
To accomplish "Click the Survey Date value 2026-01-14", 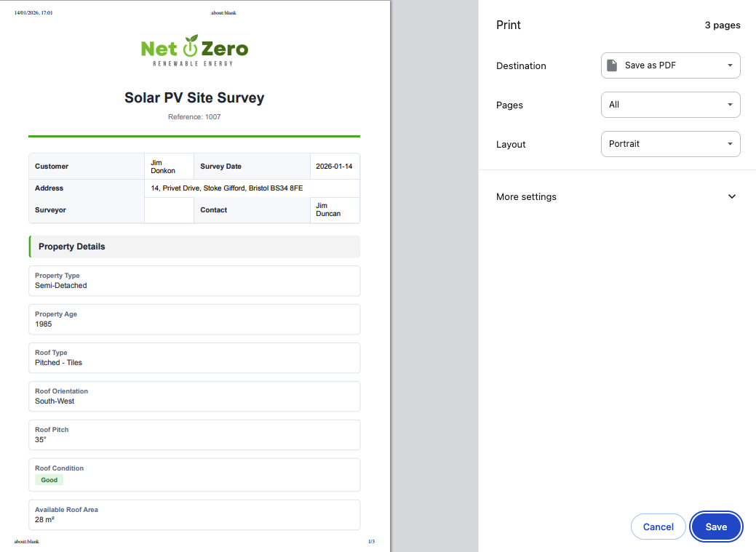I will click(x=334, y=167).
